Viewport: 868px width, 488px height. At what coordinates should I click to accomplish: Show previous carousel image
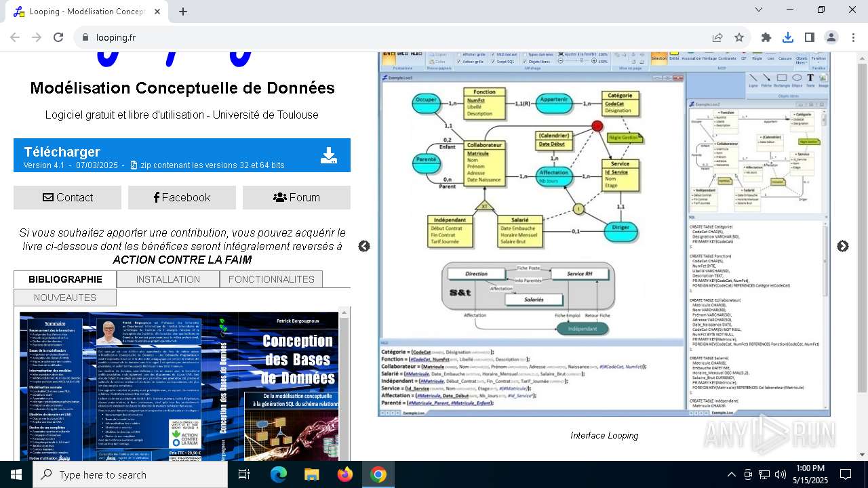[364, 246]
